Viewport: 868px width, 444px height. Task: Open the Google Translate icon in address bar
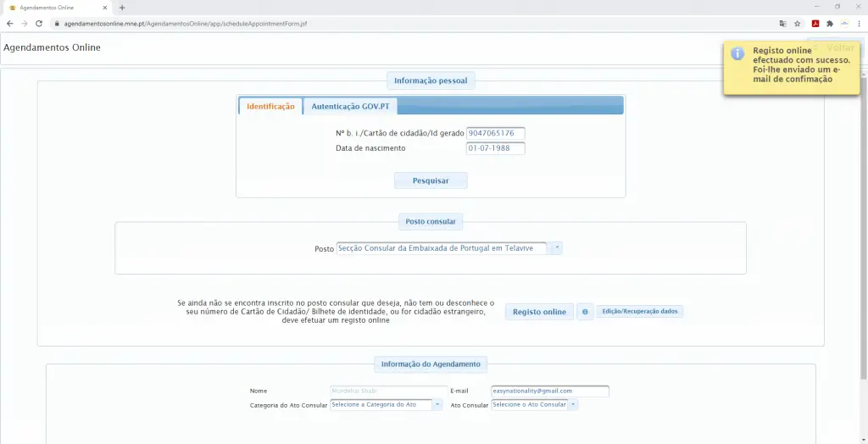click(x=782, y=24)
